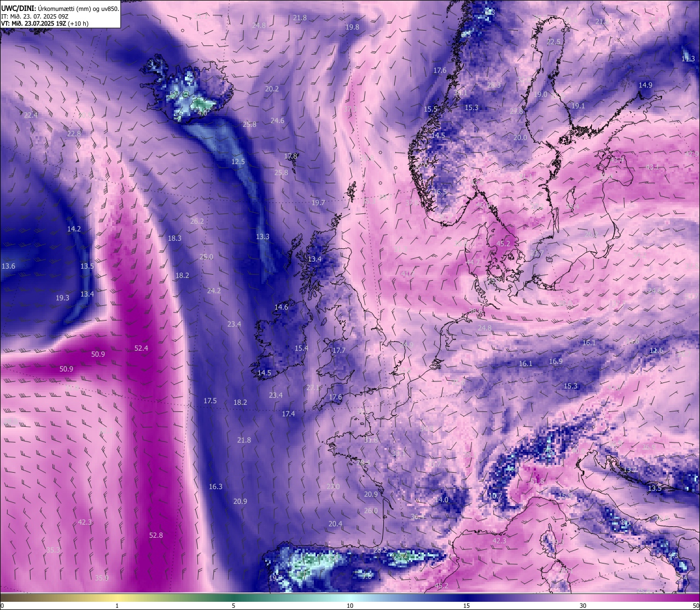Image resolution: width=700 pixels, height=610 pixels.
Task: Click the 10.7 value label
Action: point(495,496)
